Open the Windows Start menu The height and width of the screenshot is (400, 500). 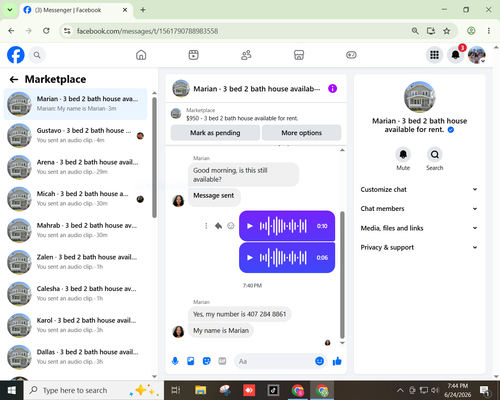pyautogui.click(x=11, y=390)
